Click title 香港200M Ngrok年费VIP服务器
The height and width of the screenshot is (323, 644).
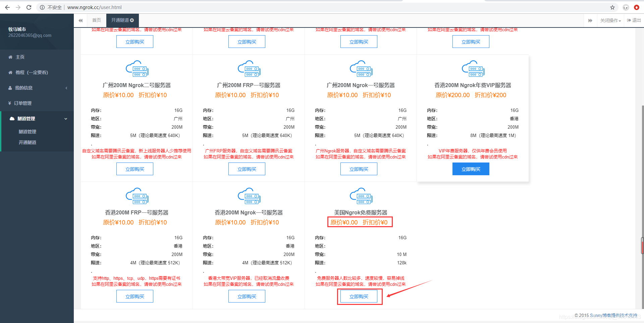pos(473,85)
